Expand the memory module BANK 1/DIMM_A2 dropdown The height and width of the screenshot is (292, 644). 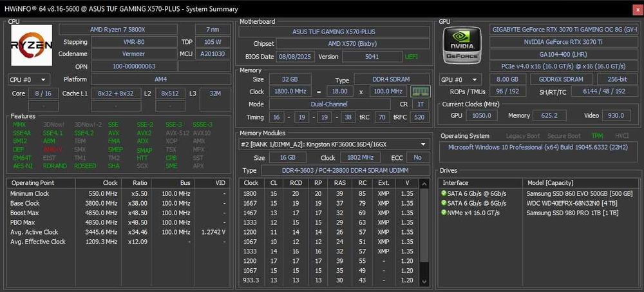424,144
